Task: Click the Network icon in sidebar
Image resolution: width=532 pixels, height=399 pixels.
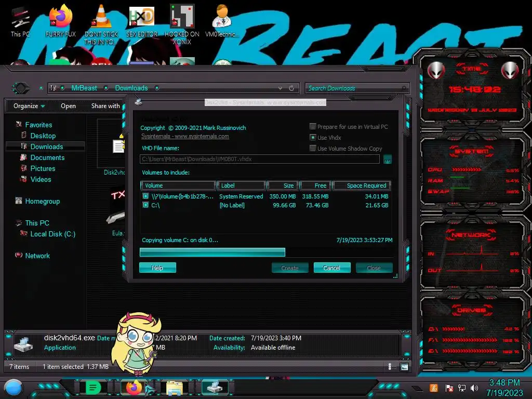Action: tap(19, 255)
